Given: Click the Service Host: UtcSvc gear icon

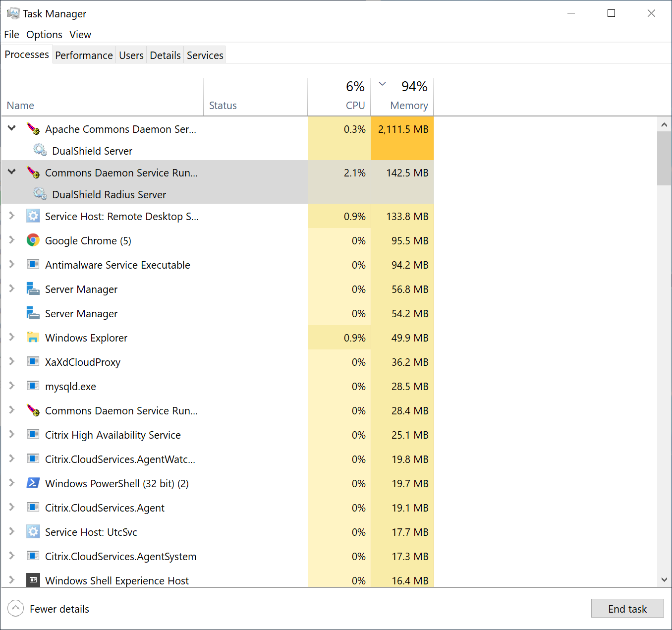Looking at the screenshot, I should click(33, 532).
